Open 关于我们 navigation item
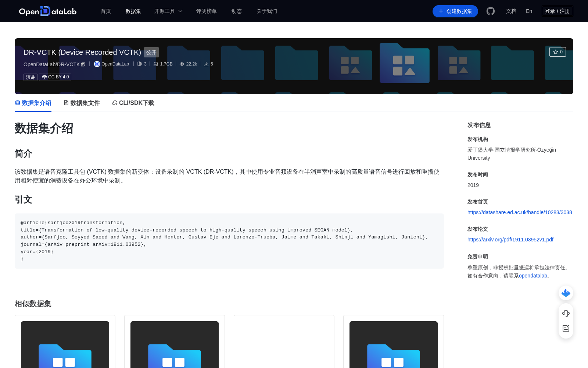Screen dimensions: 588x368 pyautogui.click(x=267, y=11)
